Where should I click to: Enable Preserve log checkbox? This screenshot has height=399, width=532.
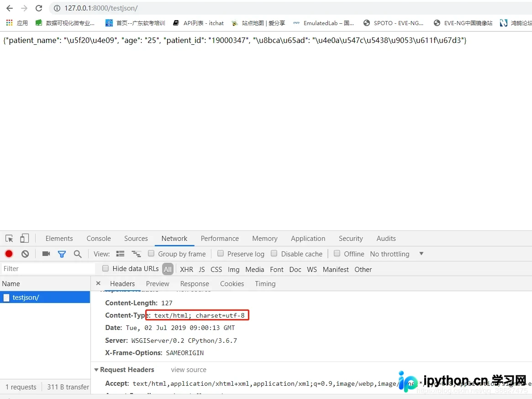click(221, 253)
